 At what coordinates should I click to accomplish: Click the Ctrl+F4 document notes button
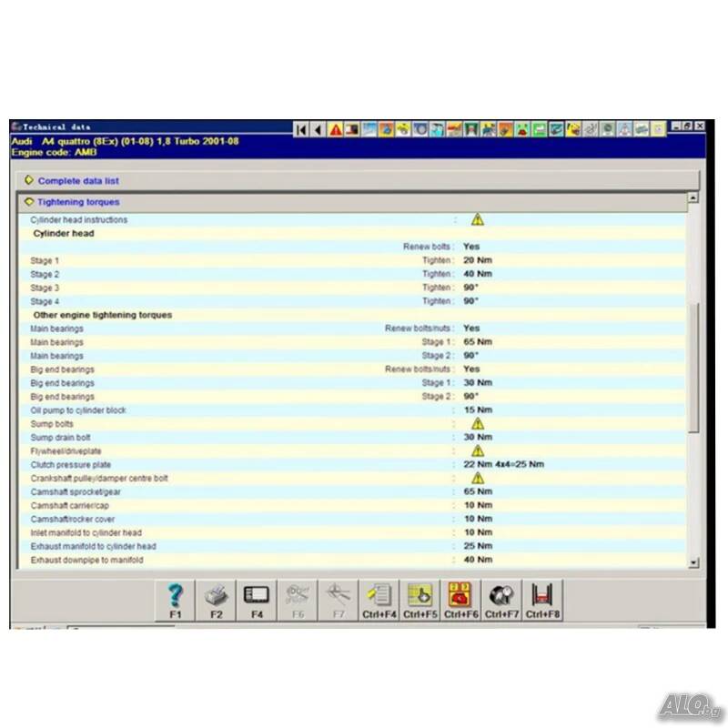click(379, 600)
